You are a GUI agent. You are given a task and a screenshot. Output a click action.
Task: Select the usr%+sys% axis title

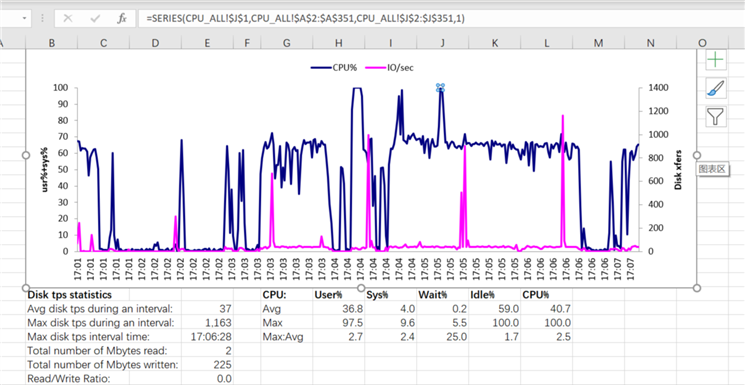tap(46, 170)
